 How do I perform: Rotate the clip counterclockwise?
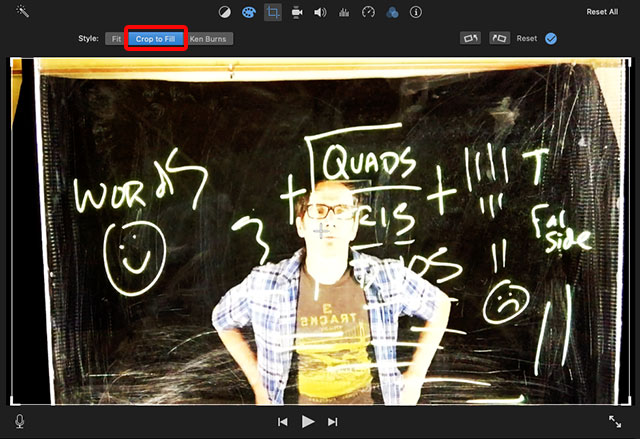(470, 39)
